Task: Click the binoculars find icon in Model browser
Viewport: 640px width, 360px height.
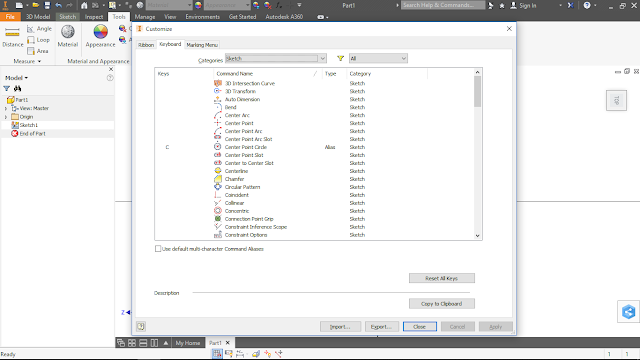Action: tap(17, 89)
